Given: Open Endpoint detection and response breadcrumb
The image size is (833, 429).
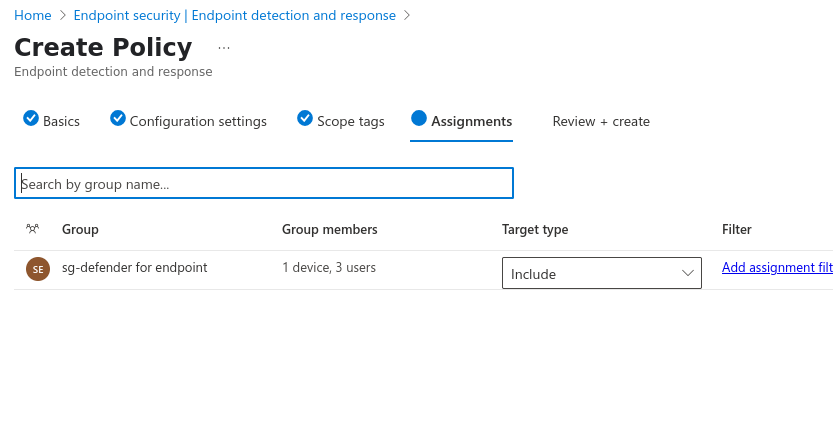Looking at the screenshot, I should (x=234, y=16).
